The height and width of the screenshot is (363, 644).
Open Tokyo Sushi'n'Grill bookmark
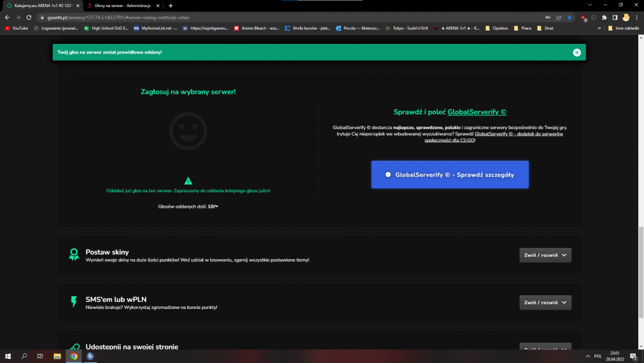point(406,28)
